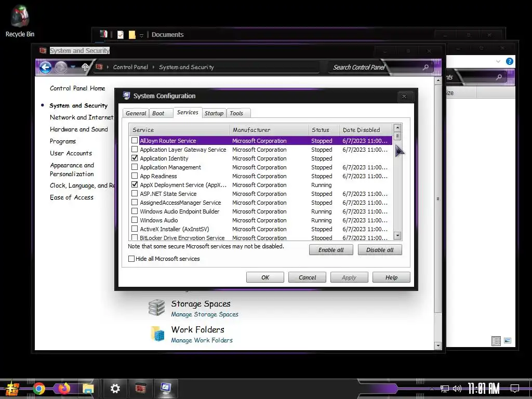Check the App Readiness service box
Image resolution: width=532 pixels, height=399 pixels.
[x=135, y=176]
